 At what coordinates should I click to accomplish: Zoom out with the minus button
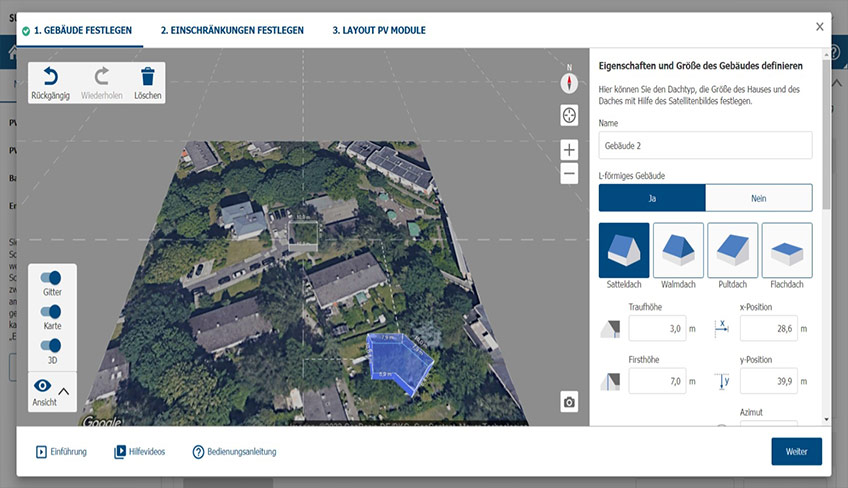tap(569, 174)
